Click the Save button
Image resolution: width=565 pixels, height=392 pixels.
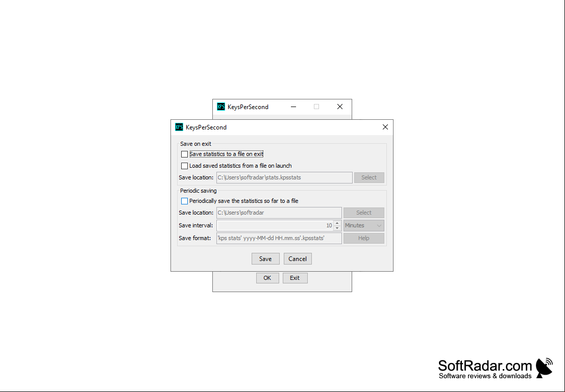click(265, 259)
